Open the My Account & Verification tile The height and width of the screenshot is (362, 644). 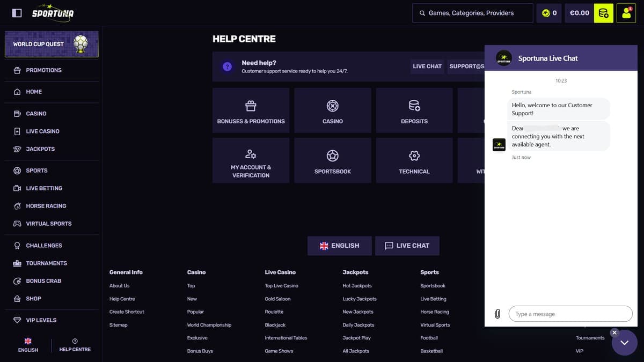[x=251, y=160]
